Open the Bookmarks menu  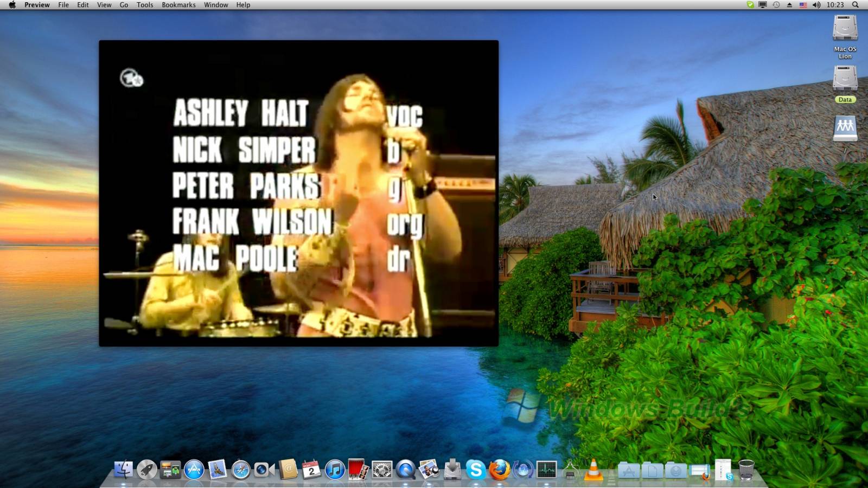178,5
